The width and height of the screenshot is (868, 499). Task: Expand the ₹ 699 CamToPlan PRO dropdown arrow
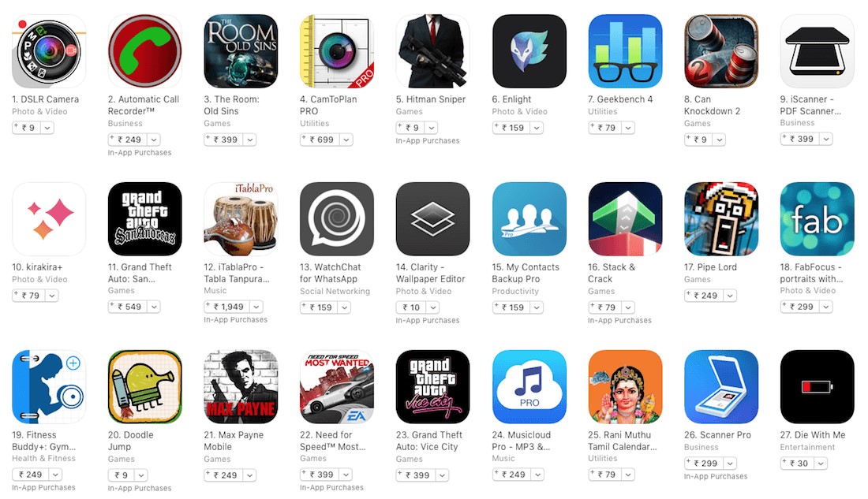pos(346,140)
